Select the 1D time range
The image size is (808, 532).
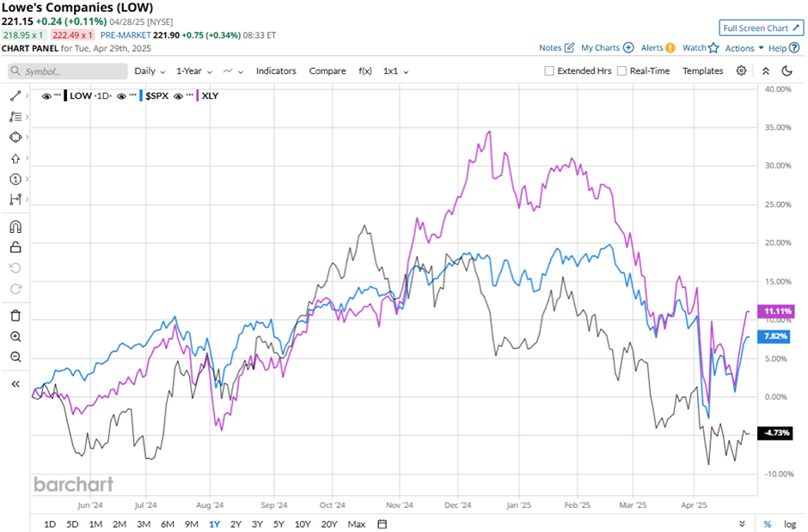[50, 523]
